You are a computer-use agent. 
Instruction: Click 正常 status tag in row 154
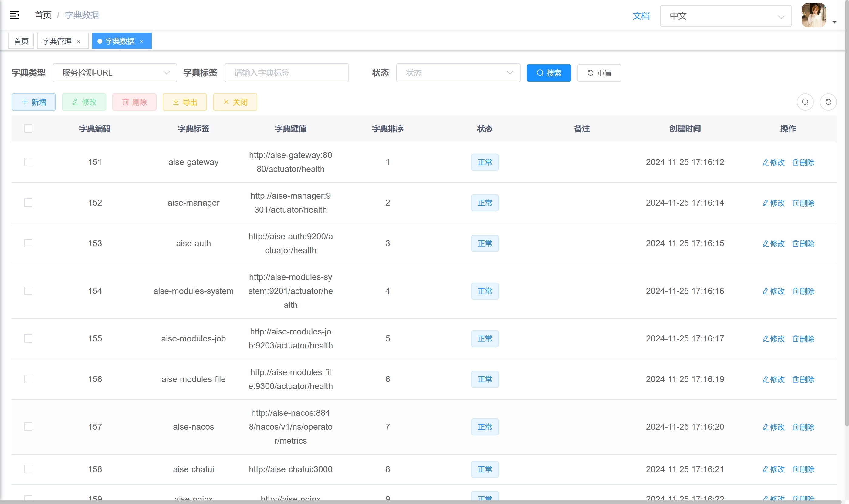(485, 291)
